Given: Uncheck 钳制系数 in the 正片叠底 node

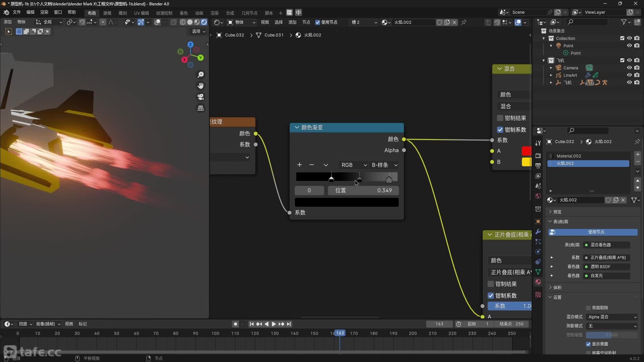Looking at the screenshot, I should coord(491,296).
